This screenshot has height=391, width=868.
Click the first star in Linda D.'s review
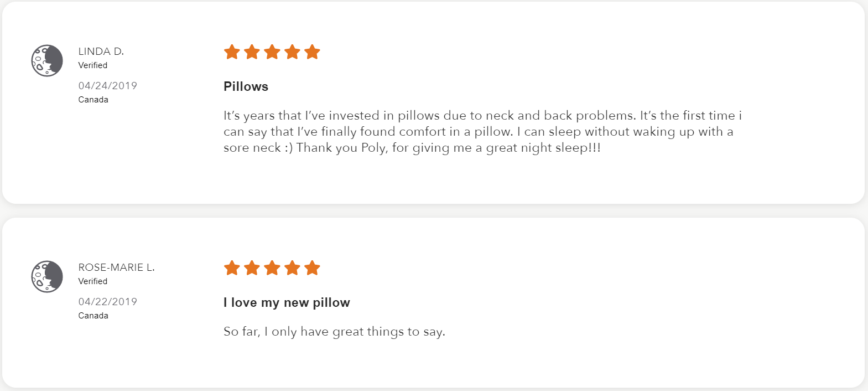pyautogui.click(x=232, y=52)
